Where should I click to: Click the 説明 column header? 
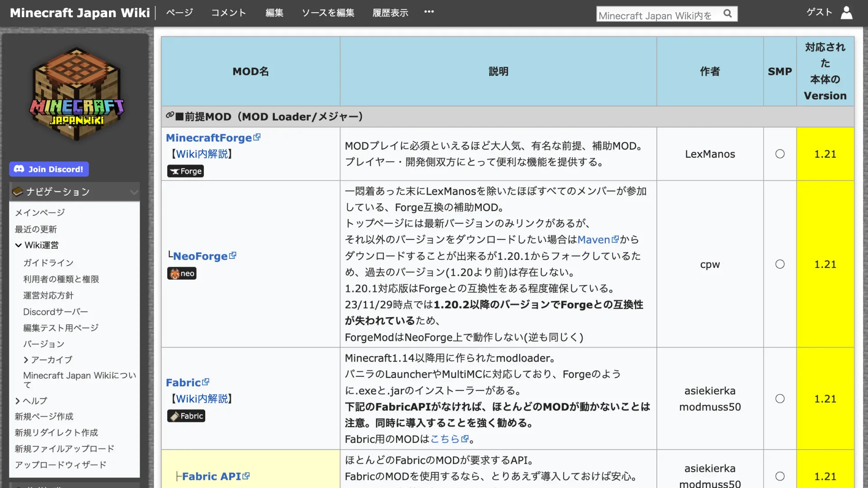pos(498,71)
